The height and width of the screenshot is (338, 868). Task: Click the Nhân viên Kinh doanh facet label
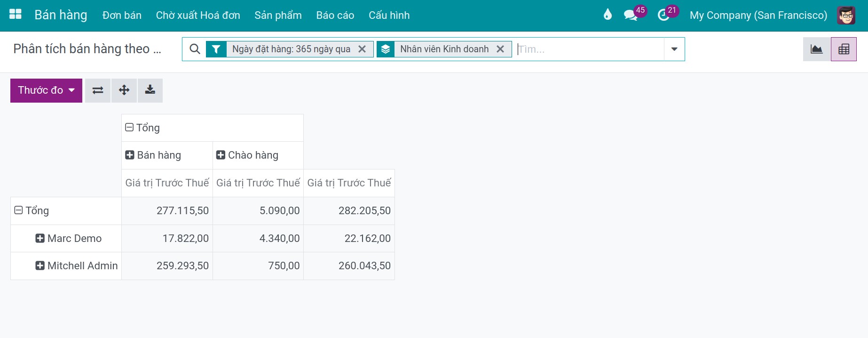(444, 49)
